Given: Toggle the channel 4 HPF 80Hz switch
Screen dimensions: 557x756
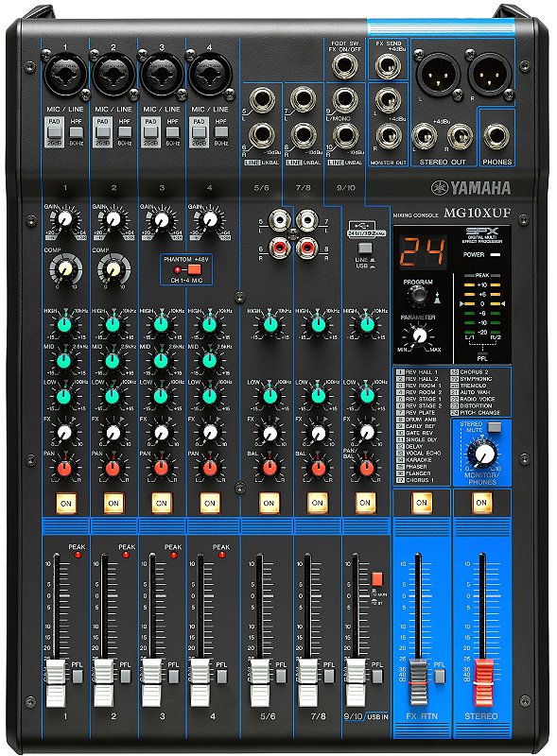Looking at the screenshot, I should 220,132.
